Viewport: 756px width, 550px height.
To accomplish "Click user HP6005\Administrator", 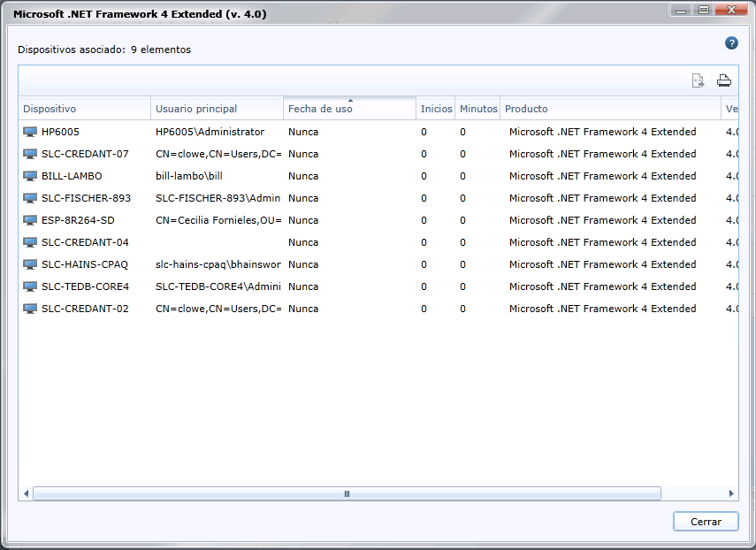I will point(210,132).
